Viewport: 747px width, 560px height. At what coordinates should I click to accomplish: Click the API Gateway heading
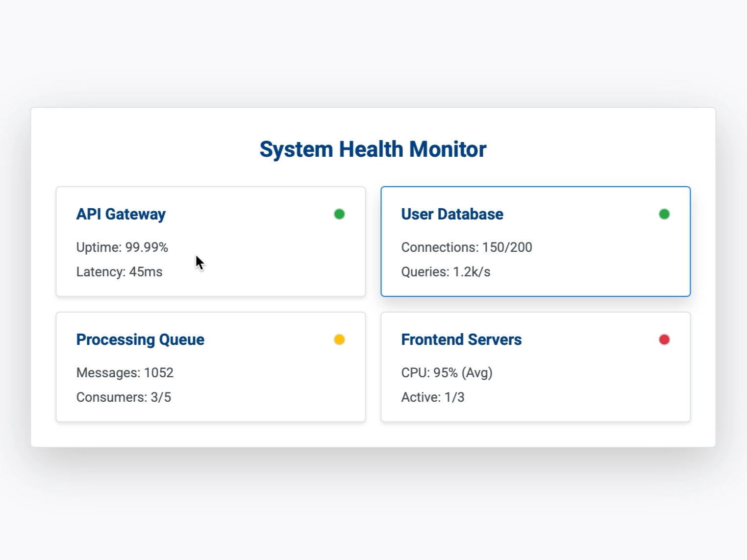pyautogui.click(x=121, y=214)
